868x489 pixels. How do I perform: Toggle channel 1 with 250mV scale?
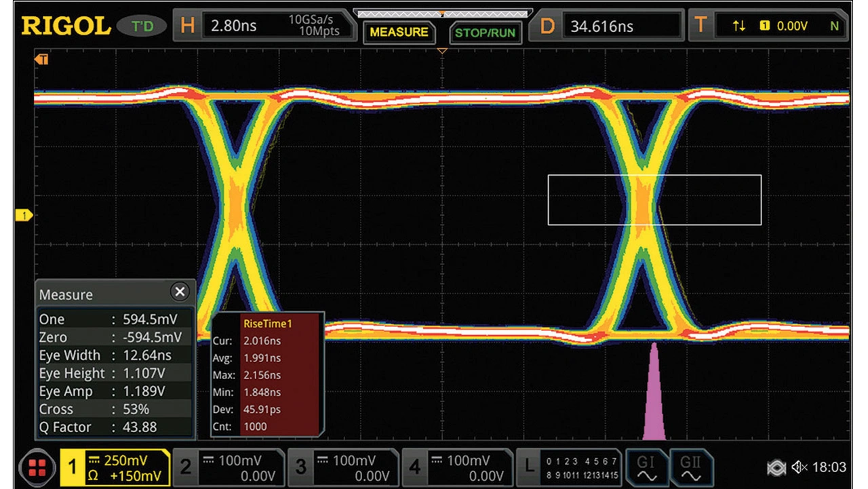coord(115,467)
